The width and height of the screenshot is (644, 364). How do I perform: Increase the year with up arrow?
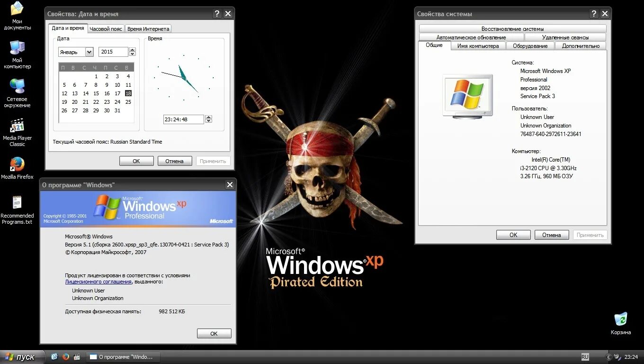132,50
